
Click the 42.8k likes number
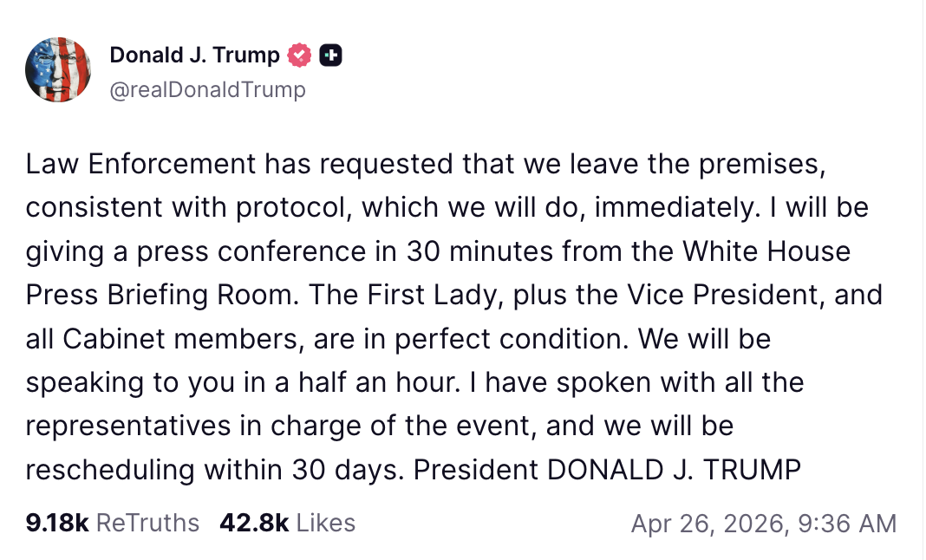[253, 523]
